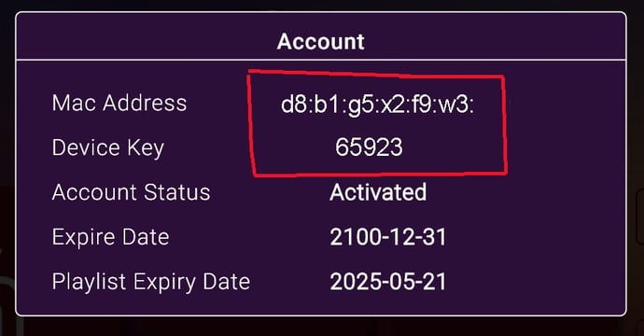Screen dimensions: 644x336
Task: Click the Account dialog title
Action: pos(320,41)
